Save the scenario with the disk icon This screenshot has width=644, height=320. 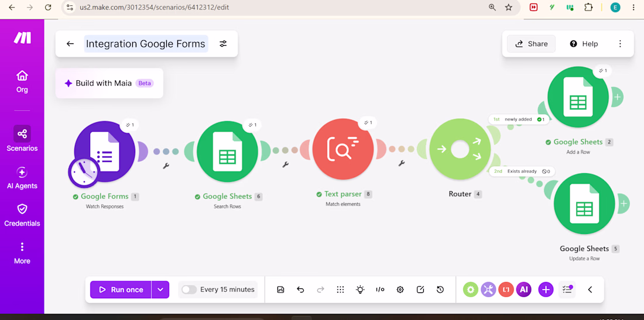(280, 290)
